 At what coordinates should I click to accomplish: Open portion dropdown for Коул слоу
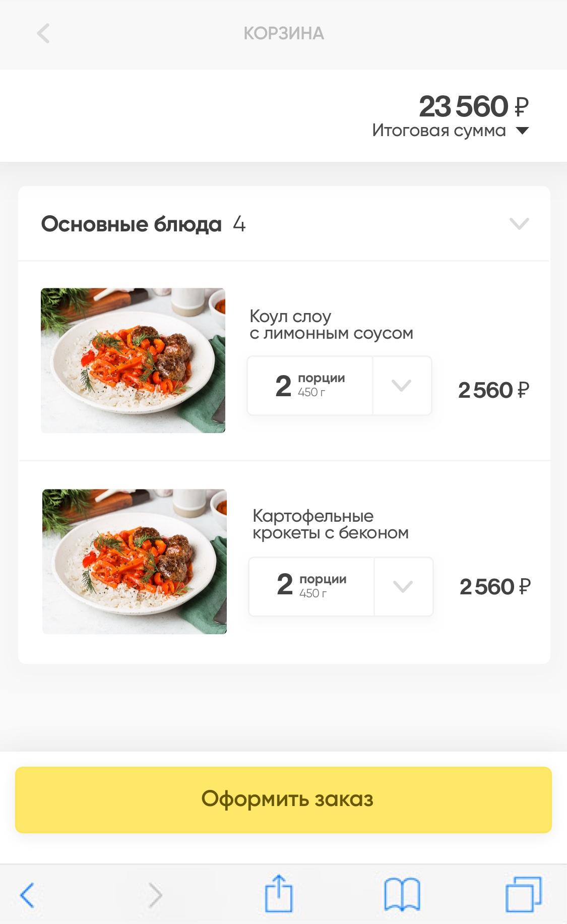tap(402, 386)
